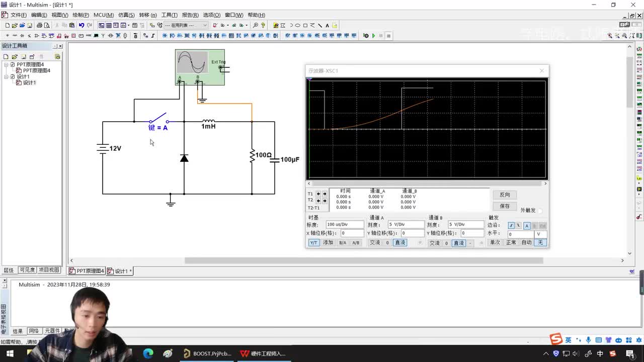Click the timebase scale field showing 100 us/Div
644x362 pixels.
(x=344, y=225)
